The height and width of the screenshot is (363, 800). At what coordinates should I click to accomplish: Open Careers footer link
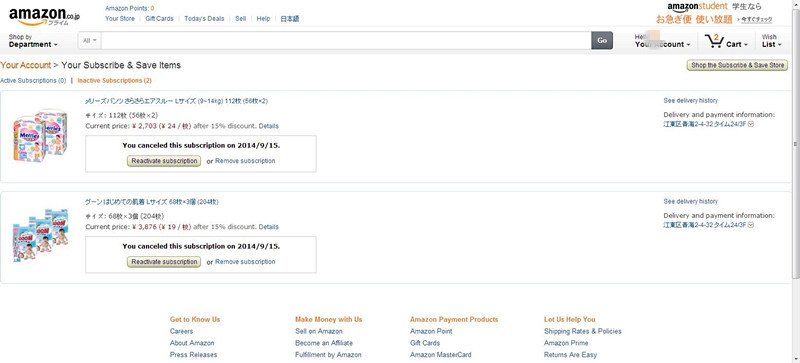182,331
